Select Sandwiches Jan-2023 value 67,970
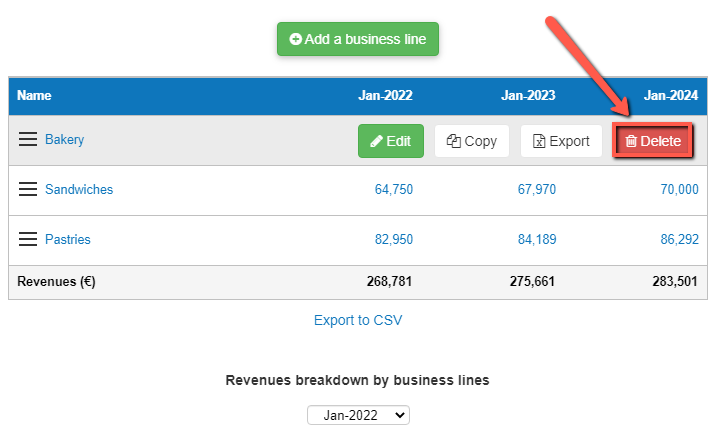 click(x=536, y=190)
